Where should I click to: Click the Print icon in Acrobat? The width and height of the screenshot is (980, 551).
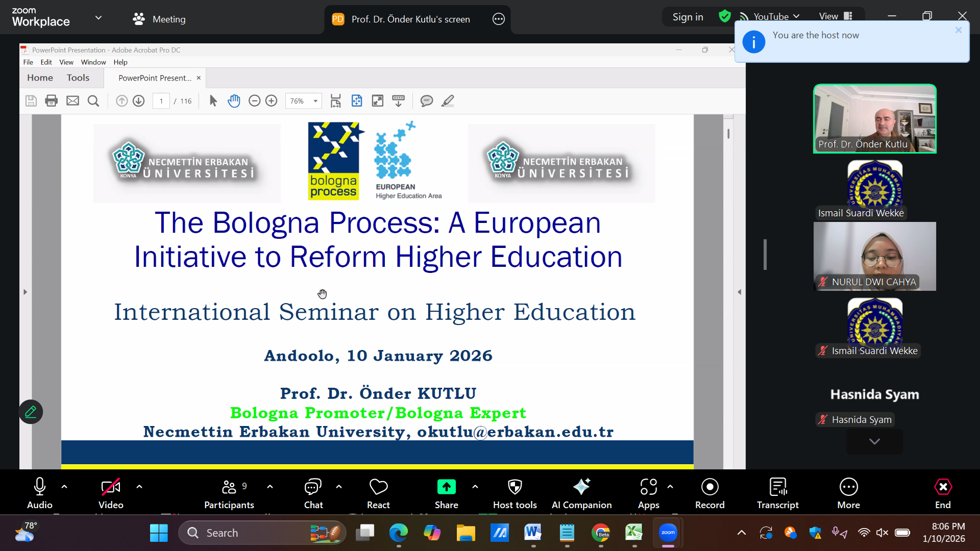51,101
